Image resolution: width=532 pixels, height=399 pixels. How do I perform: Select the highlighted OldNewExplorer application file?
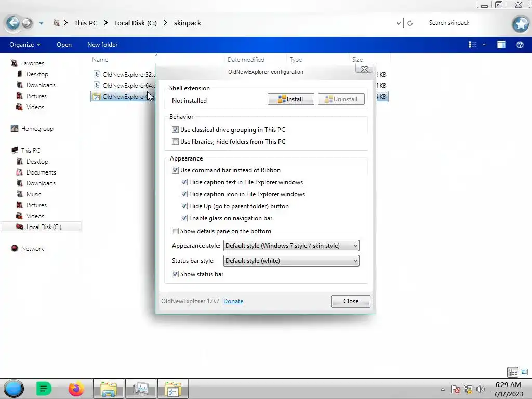124,96
